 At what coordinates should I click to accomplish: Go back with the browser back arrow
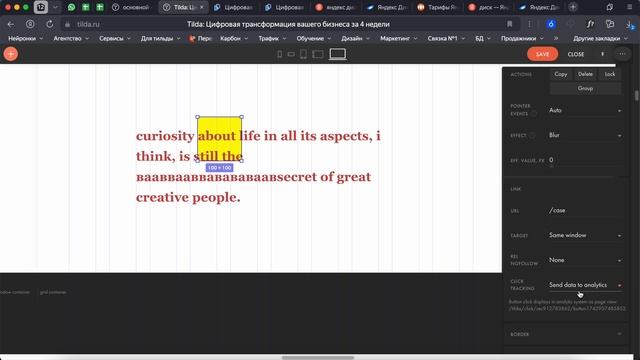click(x=11, y=24)
